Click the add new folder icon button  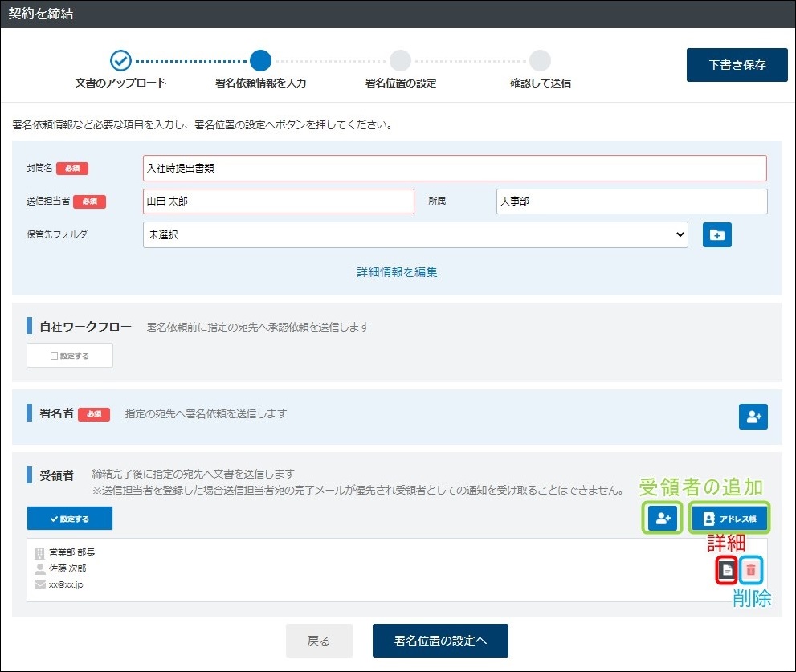(x=716, y=235)
